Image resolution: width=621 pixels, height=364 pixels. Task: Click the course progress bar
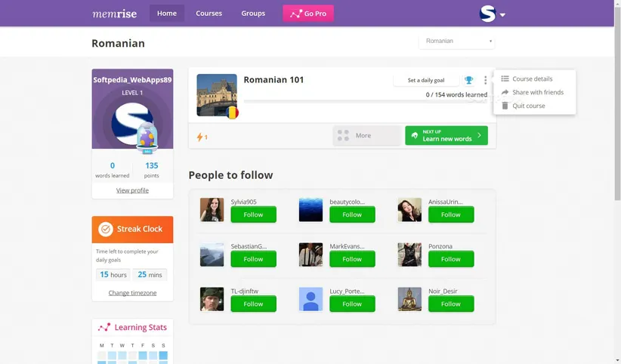click(365, 102)
